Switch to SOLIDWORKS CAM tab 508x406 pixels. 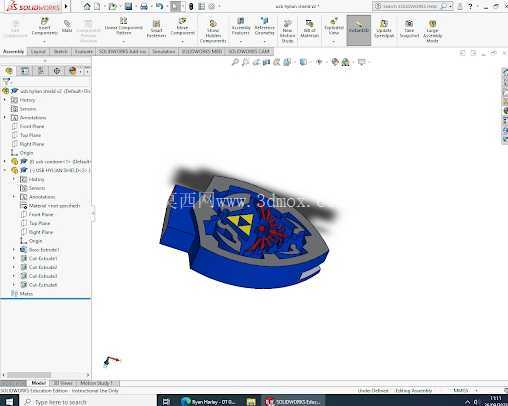249,52
